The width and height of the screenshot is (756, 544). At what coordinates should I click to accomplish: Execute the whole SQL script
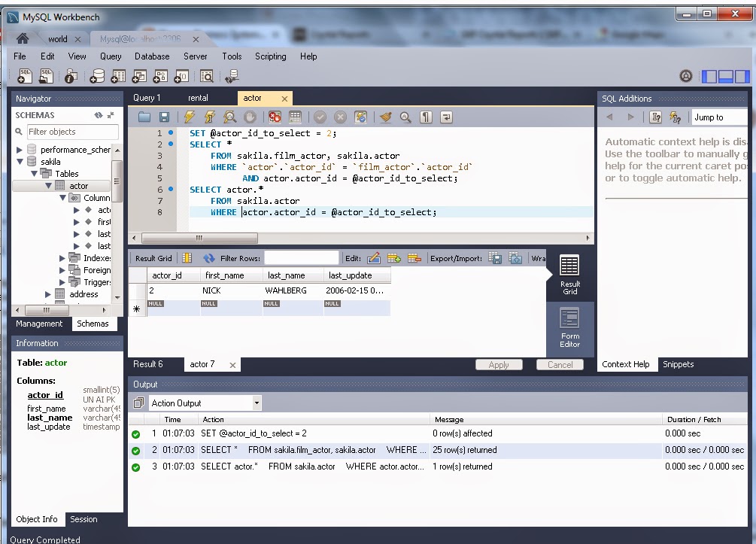point(190,117)
